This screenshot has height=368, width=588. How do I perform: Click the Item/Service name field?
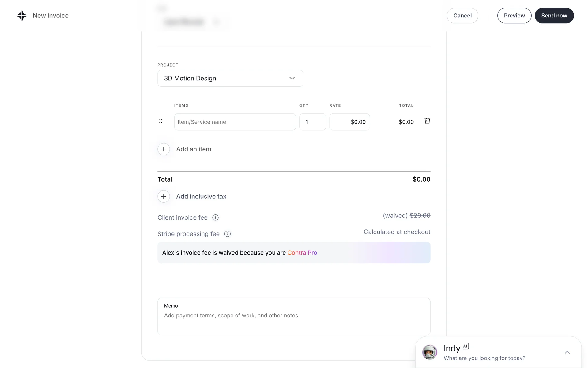[x=235, y=122]
